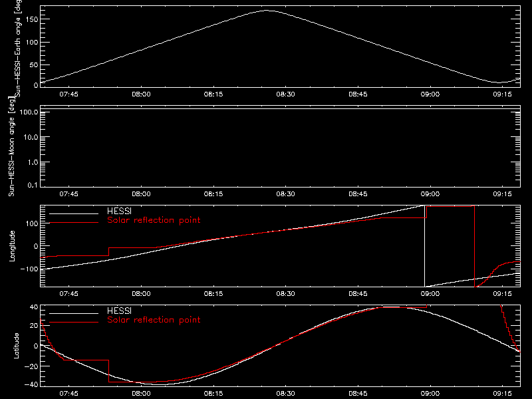Select Solar reflection point legend in Longitude plot
The height and width of the screenshot is (399, 532).
pyautogui.click(x=154, y=220)
